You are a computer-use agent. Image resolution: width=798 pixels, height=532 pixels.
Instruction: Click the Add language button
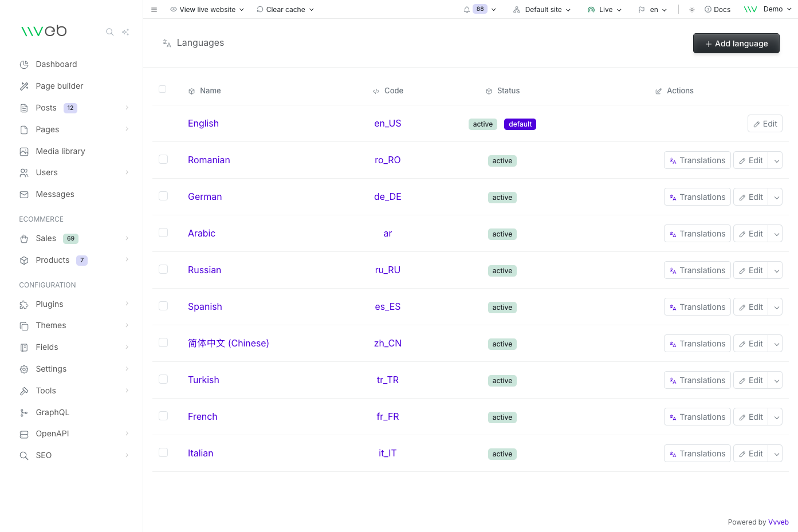pyautogui.click(x=736, y=44)
